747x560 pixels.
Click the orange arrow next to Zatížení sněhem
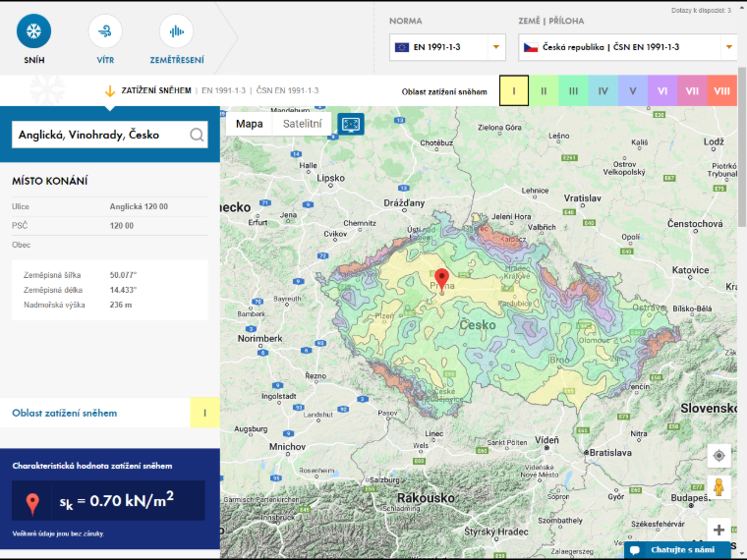109,91
